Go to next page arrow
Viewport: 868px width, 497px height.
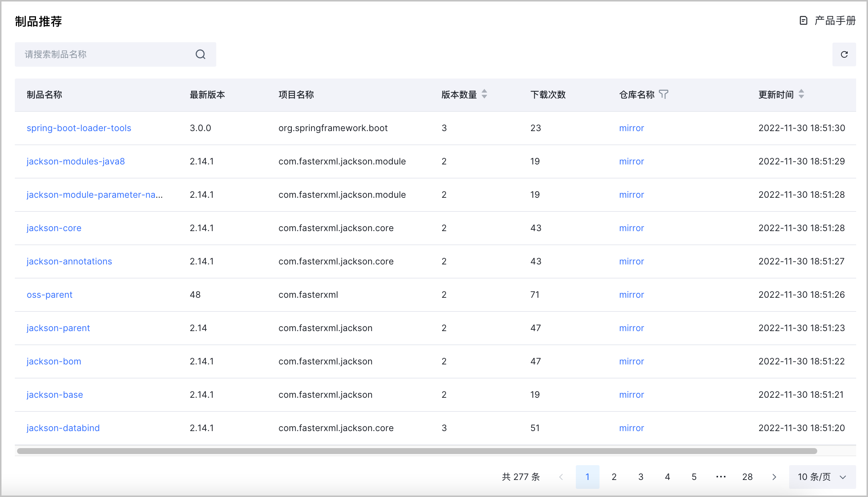click(x=774, y=477)
